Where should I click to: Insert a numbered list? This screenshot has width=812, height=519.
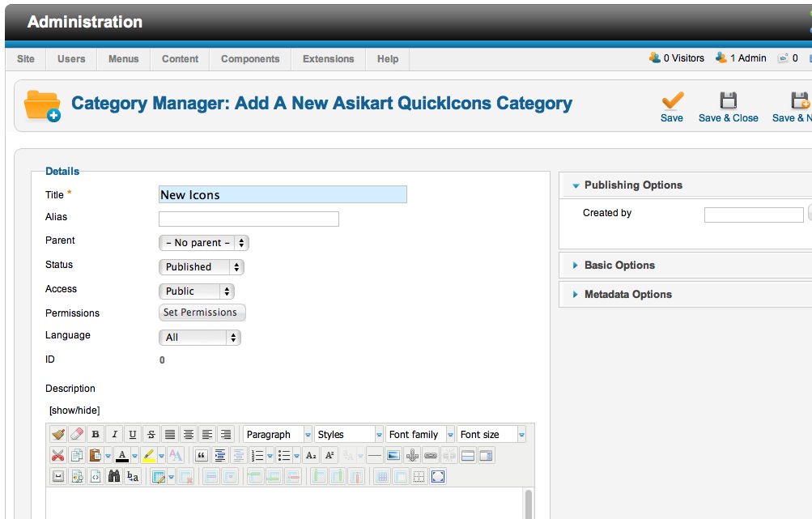point(257,455)
